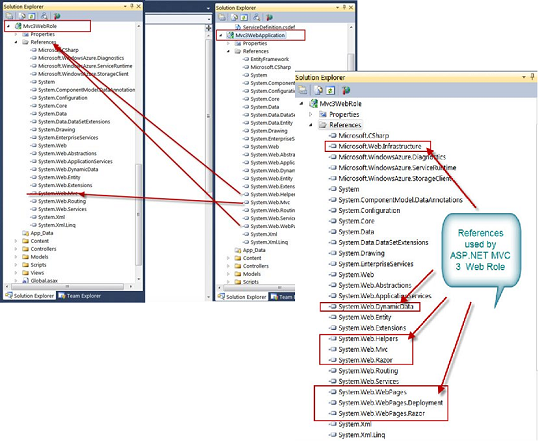Collapse References node in left panel
The height and width of the screenshot is (443, 540).
(x=16, y=42)
